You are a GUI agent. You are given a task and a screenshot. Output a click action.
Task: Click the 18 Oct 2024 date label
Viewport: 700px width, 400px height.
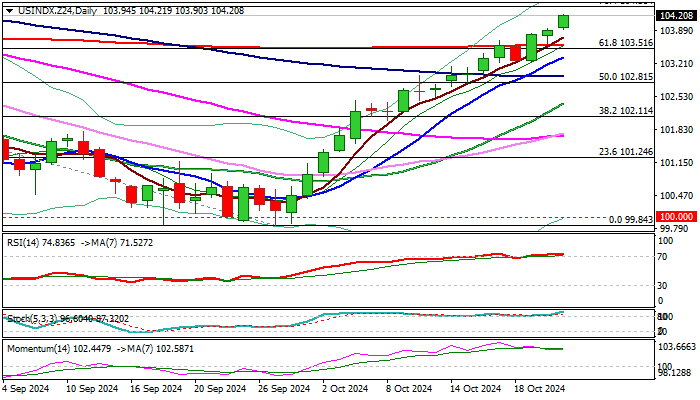(x=540, y=389)
